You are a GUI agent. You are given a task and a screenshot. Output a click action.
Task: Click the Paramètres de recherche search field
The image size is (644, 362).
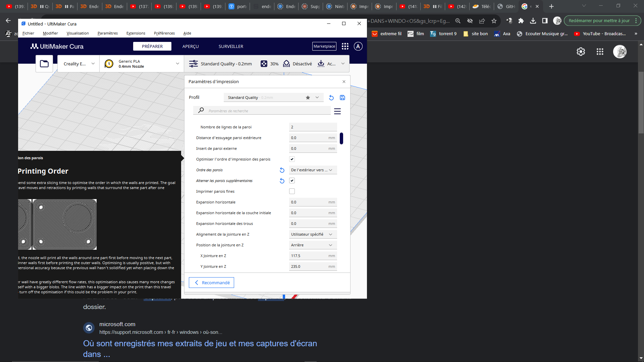265,111
